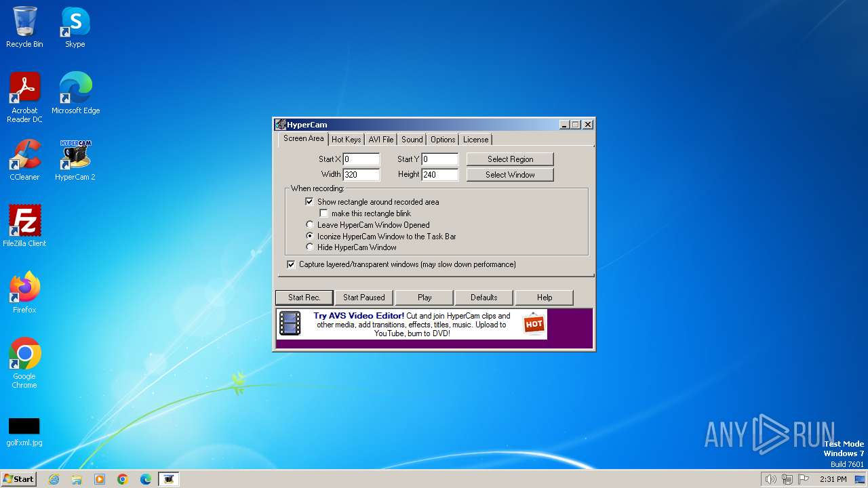868x488 pixels.
Task: Click the volume icon in system tray
Action: [x=770, y=479]
